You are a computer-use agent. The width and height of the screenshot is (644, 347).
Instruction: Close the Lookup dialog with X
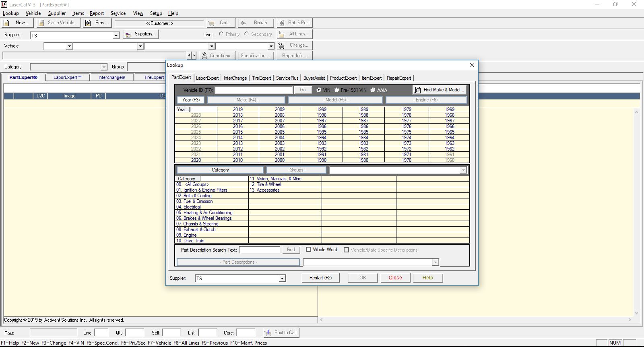pyautogui.click(x=472, y=65)
